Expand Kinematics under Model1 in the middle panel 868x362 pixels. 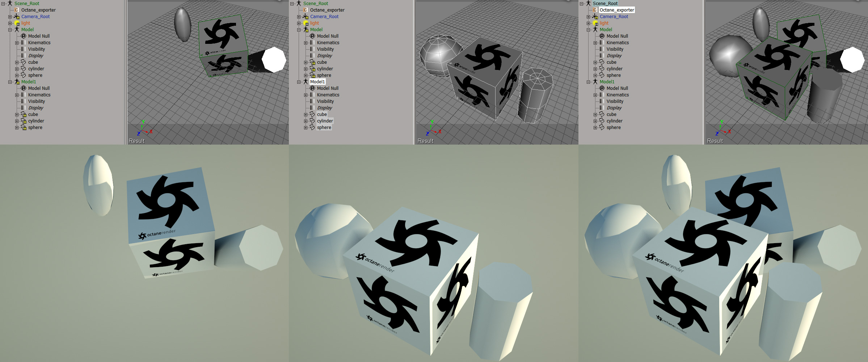coord(306,95)
